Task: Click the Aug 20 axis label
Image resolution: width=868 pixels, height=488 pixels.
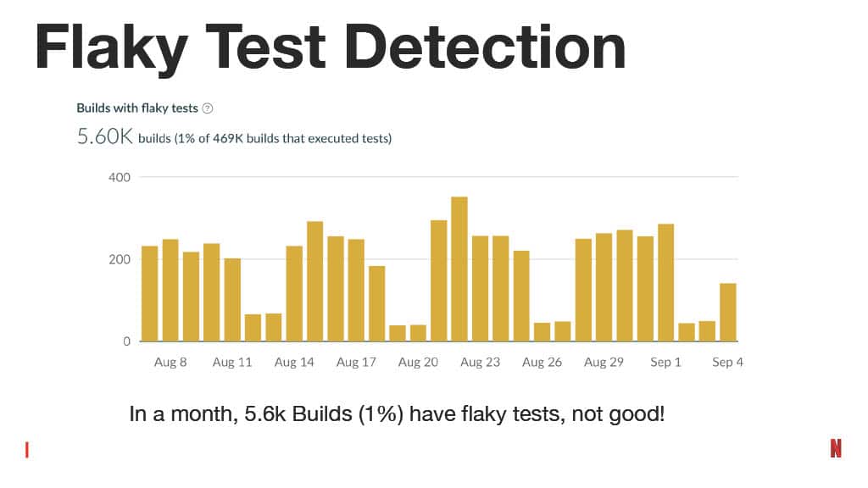Action: coord(419,362)
